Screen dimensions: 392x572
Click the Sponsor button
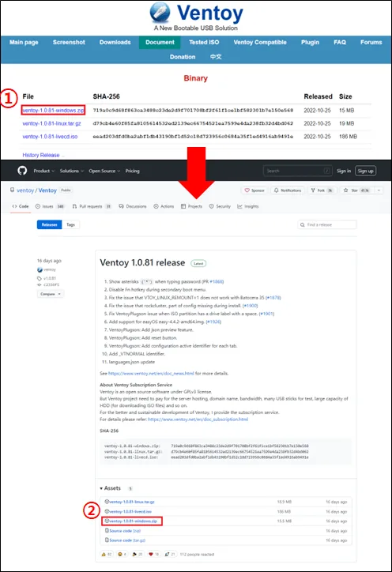coord(254,190)
